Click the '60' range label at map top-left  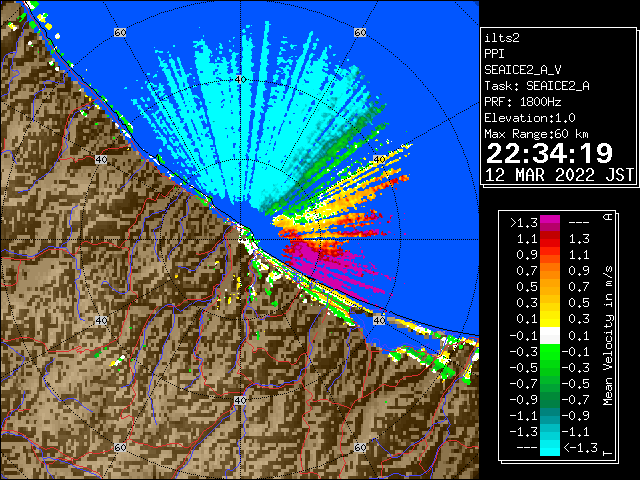(x=120, y=32)
